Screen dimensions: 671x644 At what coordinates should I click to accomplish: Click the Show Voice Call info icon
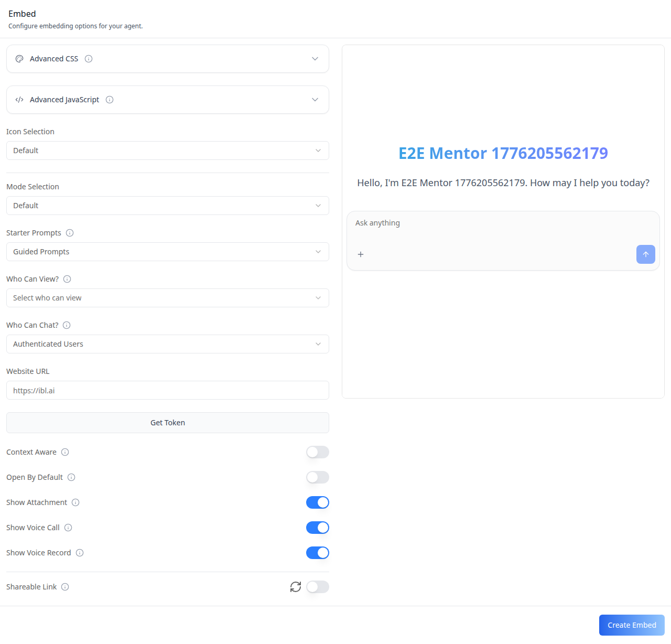point(68,528)
